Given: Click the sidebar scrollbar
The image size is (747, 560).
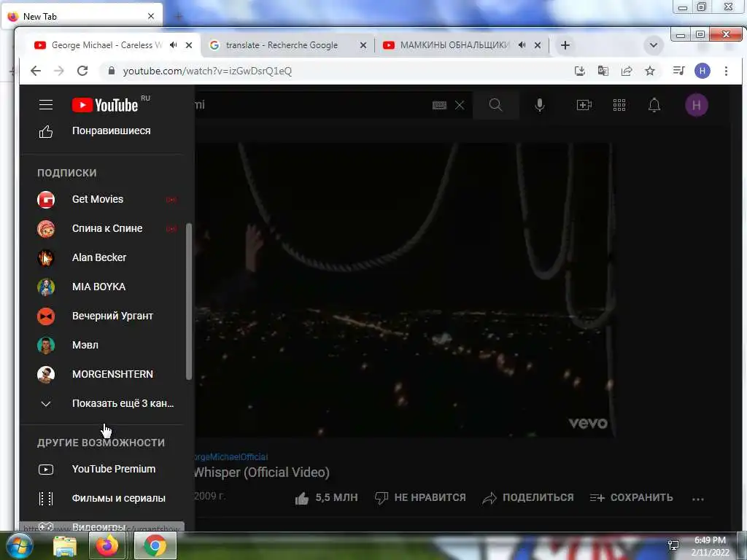Looking at the screenshot, I should 189,301.
